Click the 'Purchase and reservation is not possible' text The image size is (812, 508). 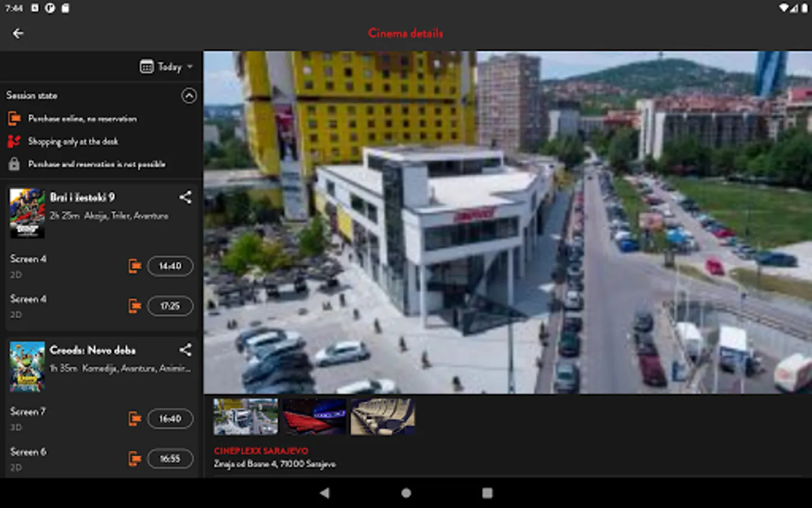(96, 164)
